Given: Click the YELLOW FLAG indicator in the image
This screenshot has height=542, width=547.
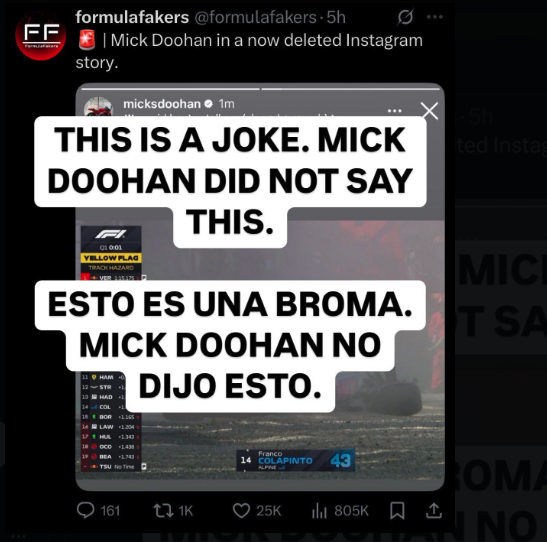Looking at the screenshot, I should pos(111,258).
